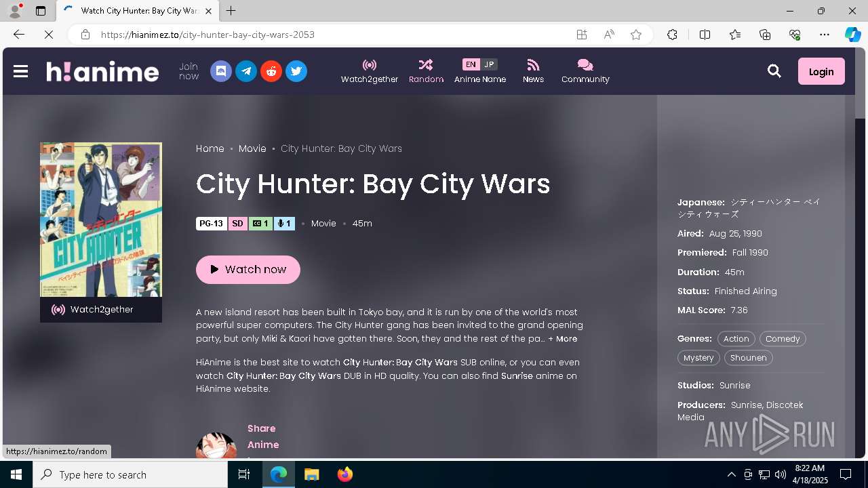The width and height of the screenshot is (868, 488).
Task: Open the Copilot sidebar
Action: coord(852,35)
